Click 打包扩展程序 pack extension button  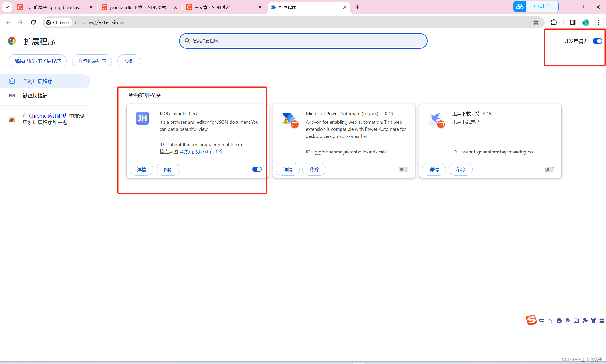coord(92,61)
